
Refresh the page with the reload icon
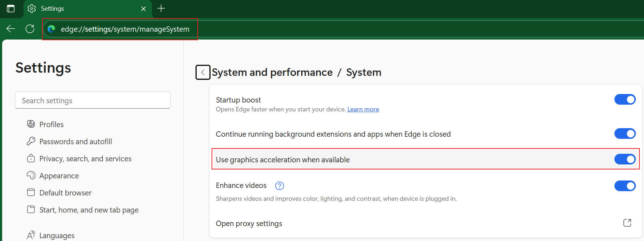click(x=30, y=29)
